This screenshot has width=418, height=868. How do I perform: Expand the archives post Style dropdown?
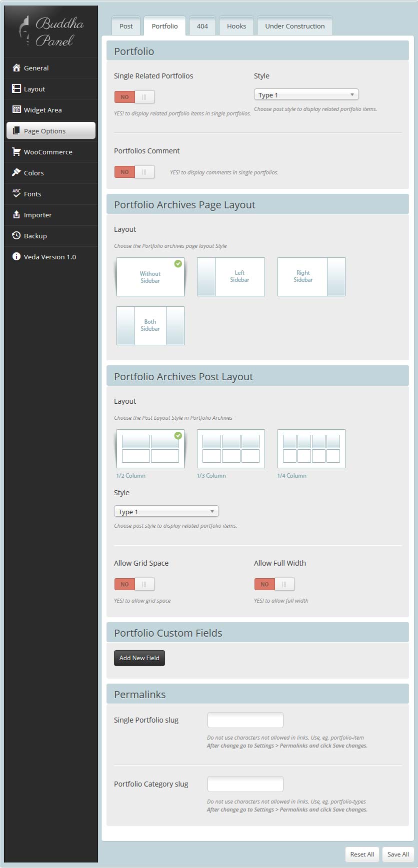[x=166, y=512]
